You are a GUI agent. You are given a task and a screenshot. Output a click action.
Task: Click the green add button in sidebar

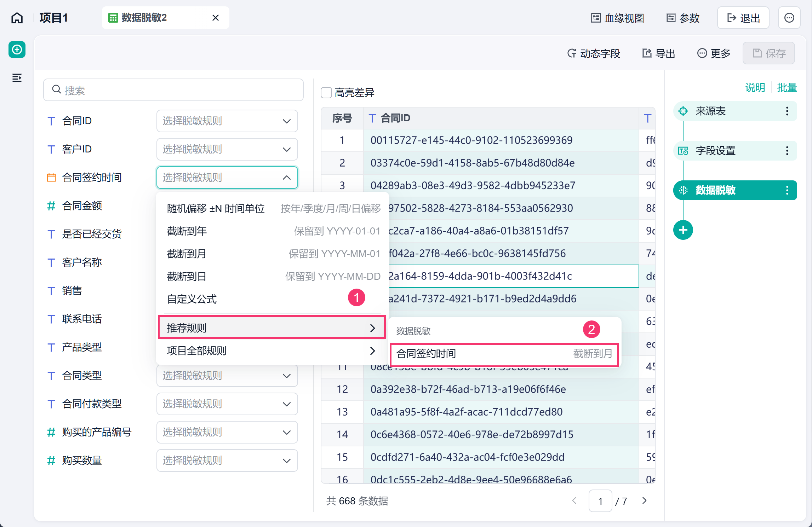pos(17,50)
